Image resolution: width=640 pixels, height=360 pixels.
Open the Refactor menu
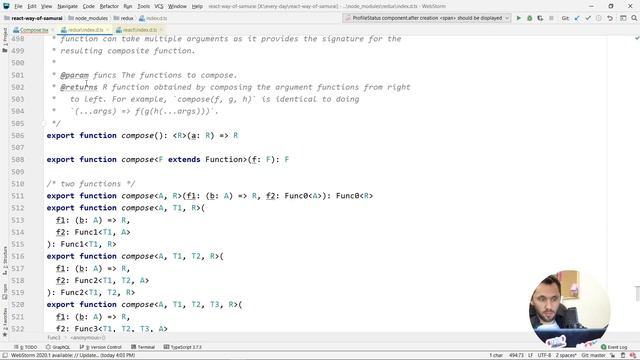tap(109, 7)
